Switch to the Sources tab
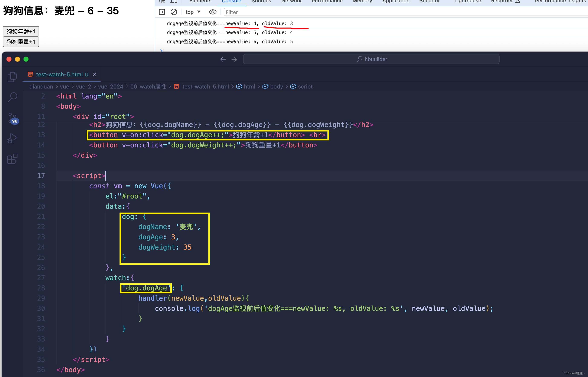Screen dimensions: 588x377 [x=261, y=1]
